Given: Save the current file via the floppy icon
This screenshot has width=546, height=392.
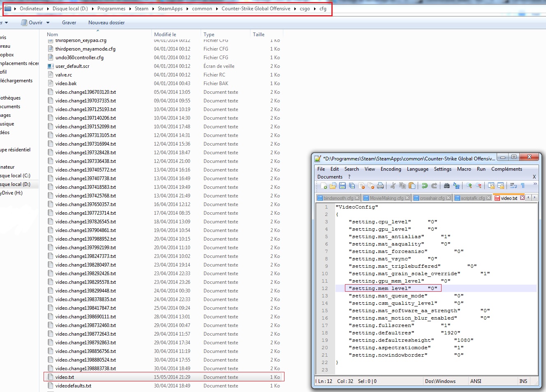Looking at the screenshot, I should 342,186.
